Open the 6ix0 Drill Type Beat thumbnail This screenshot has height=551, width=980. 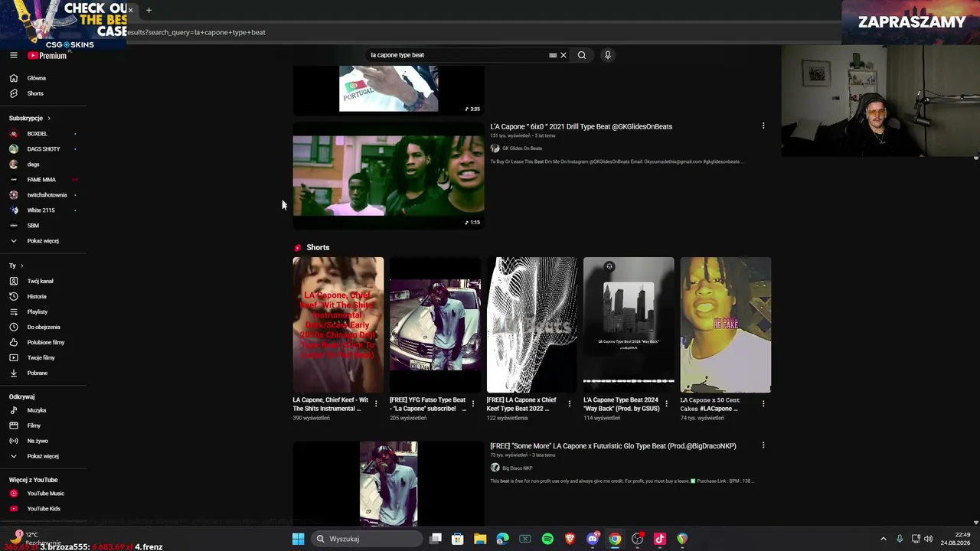pyautogui.click(x=388, y=175)
